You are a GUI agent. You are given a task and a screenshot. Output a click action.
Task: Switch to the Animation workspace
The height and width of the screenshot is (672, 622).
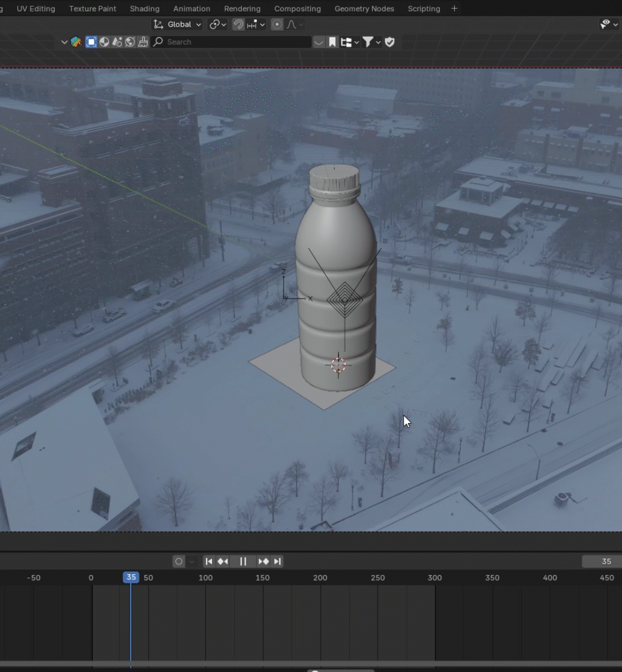[x=192, y=9]
